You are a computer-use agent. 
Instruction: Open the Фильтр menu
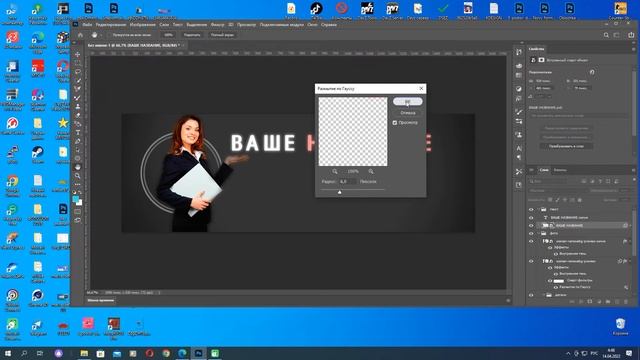[218, 25]
